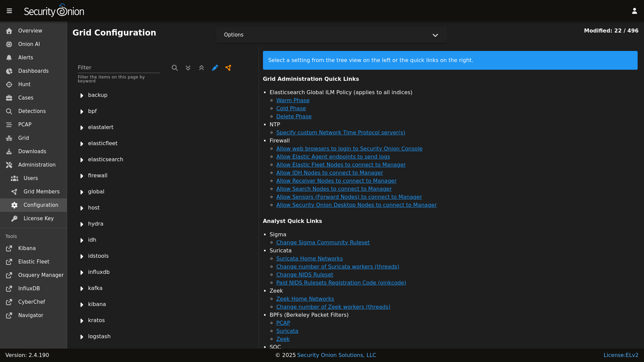Click the orange grid node icon
The image size is (644, 362).
pos(228,68)
